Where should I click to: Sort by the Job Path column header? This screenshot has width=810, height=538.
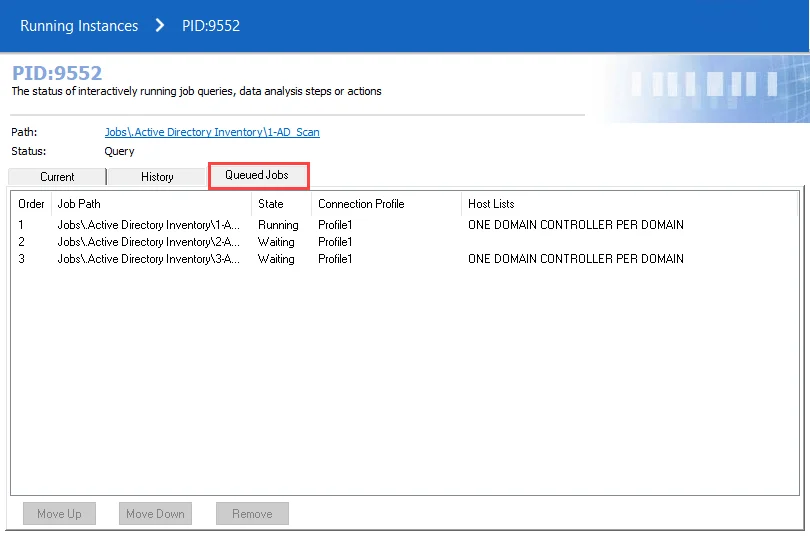pos(151,204)
